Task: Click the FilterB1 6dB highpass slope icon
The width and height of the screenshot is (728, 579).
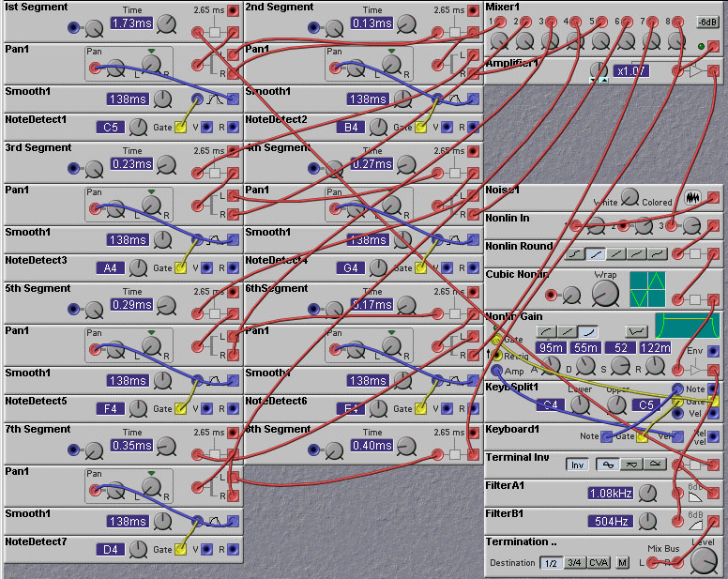Action: [x=695, y=522]
